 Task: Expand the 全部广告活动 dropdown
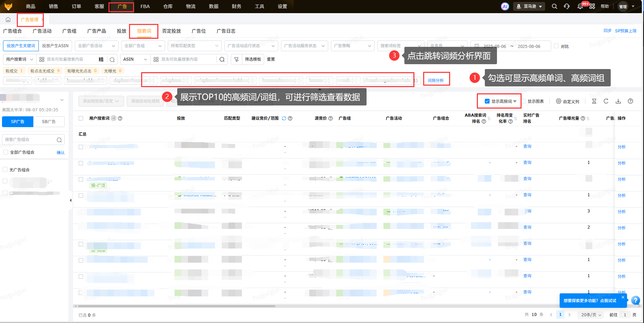(x=96, y=46)
